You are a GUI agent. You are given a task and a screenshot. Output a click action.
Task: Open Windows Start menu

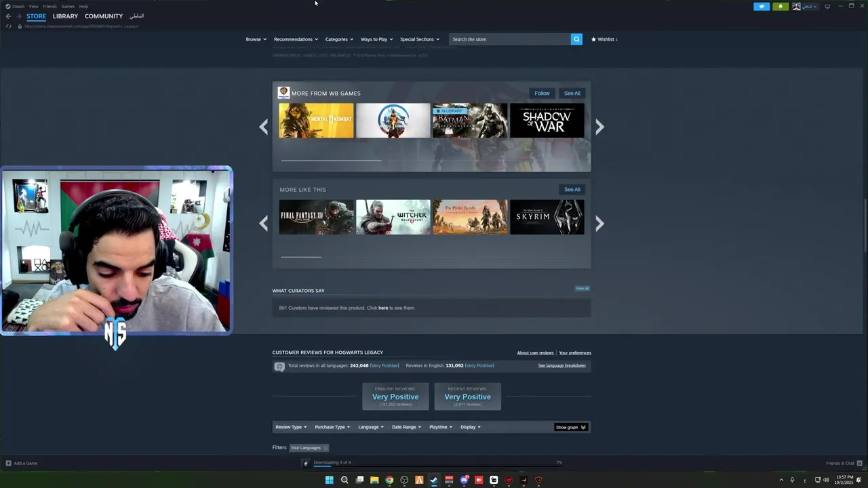coord(329,481)
